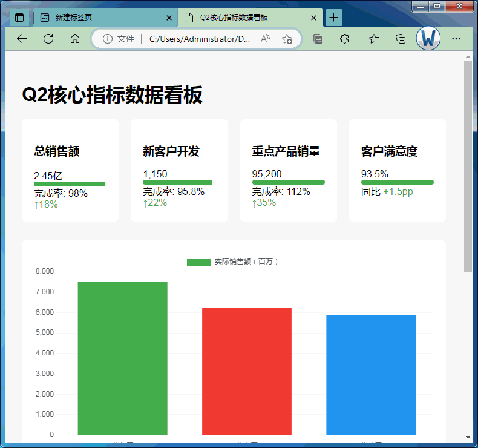The height and width of the screenshot is (448, 478).
Task: Open the sidebar panel icon
Action: [x=318, y=39]
